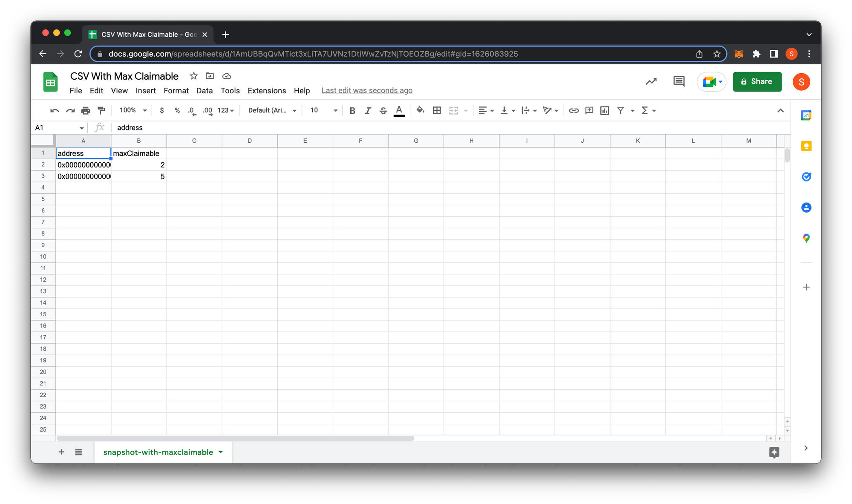The height and width of the screenshot is (504, 852).
Task: Open activity dashboard trend icon
Action: (651, 81)
